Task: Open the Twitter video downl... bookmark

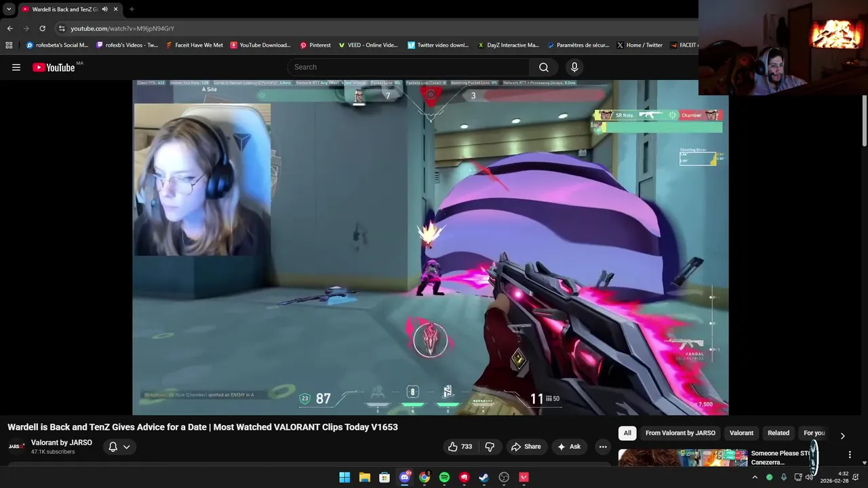Action: coord(438,45)
